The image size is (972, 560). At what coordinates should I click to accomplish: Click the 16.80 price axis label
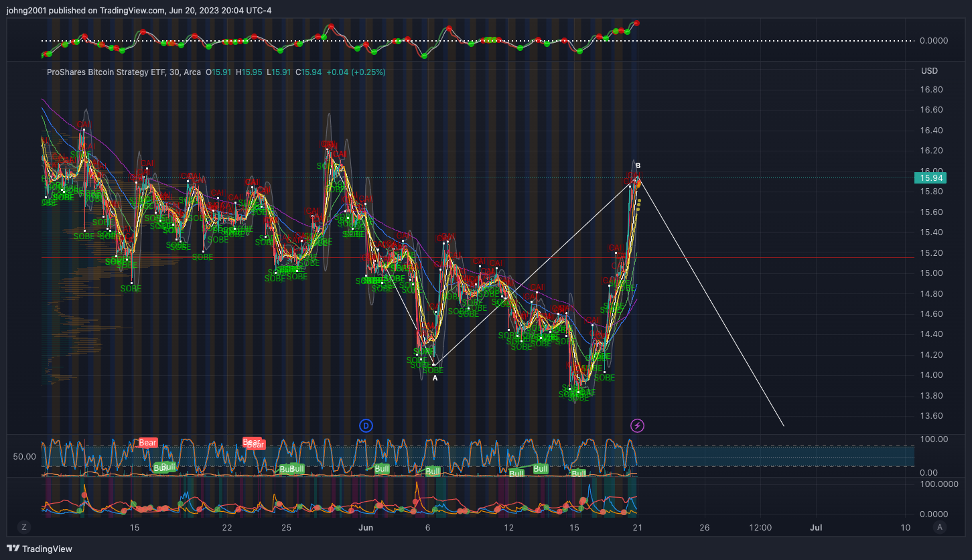coord(932,90)
